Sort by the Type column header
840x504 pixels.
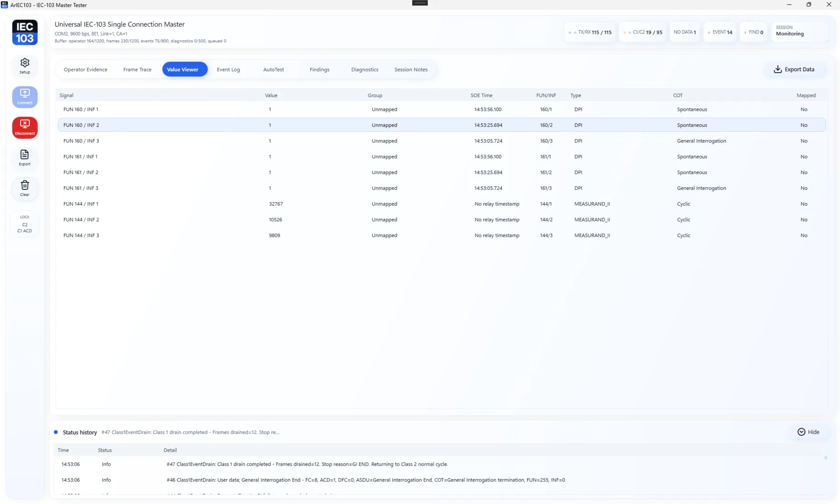575,95
